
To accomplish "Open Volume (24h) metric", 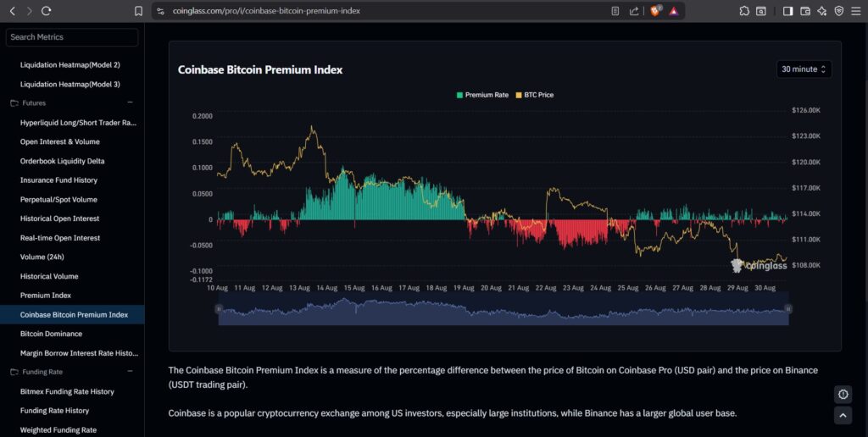I will 42,257.
